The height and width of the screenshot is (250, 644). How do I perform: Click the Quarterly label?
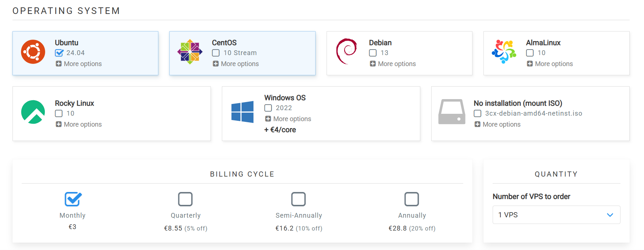(x=186, y=215)
